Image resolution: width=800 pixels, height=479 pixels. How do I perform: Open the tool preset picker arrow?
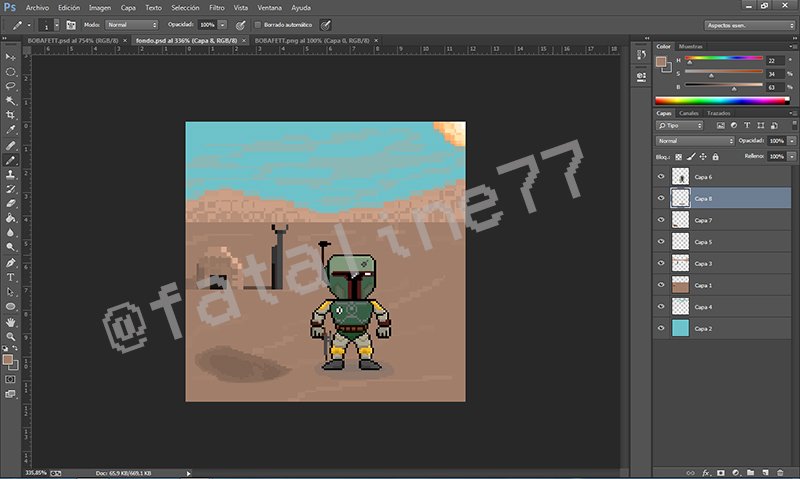tap(29, 25)
